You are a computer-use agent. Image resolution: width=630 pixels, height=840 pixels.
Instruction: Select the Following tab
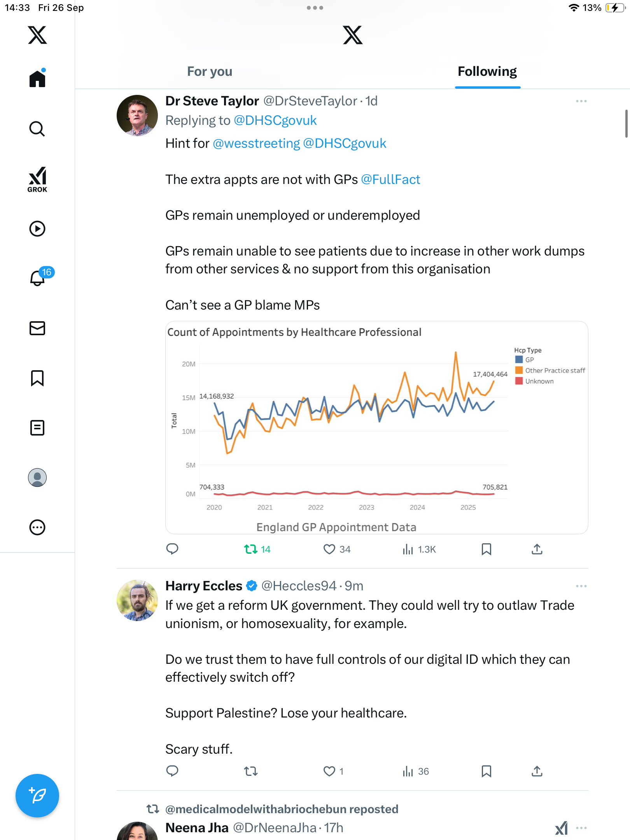[x=487, y=72]
